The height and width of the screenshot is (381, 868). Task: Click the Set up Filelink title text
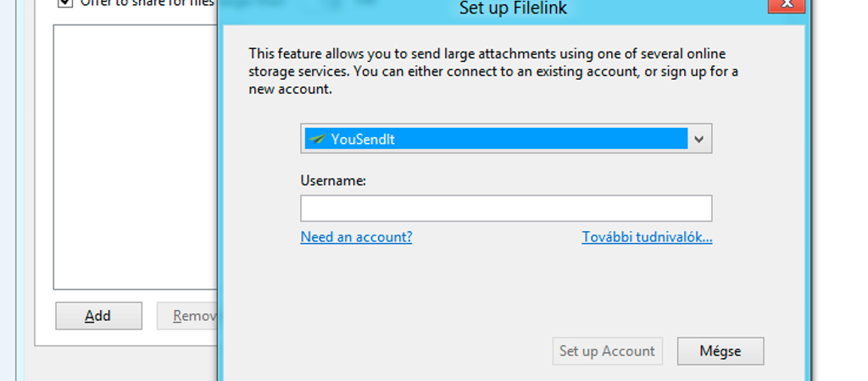(513, 8)
